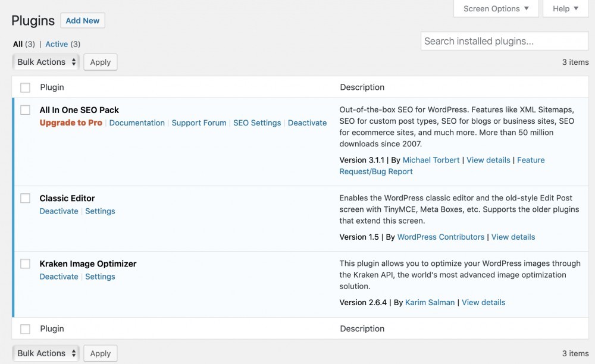Click the Plugin column header at top
Viewport: 595px width, 364px height.
[52, 87]
